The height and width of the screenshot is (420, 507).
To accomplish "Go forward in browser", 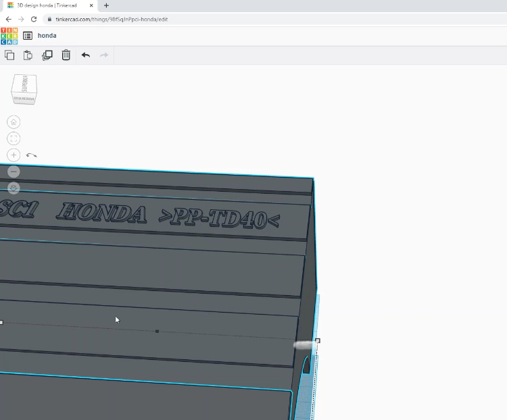I will tap(21, 20).
